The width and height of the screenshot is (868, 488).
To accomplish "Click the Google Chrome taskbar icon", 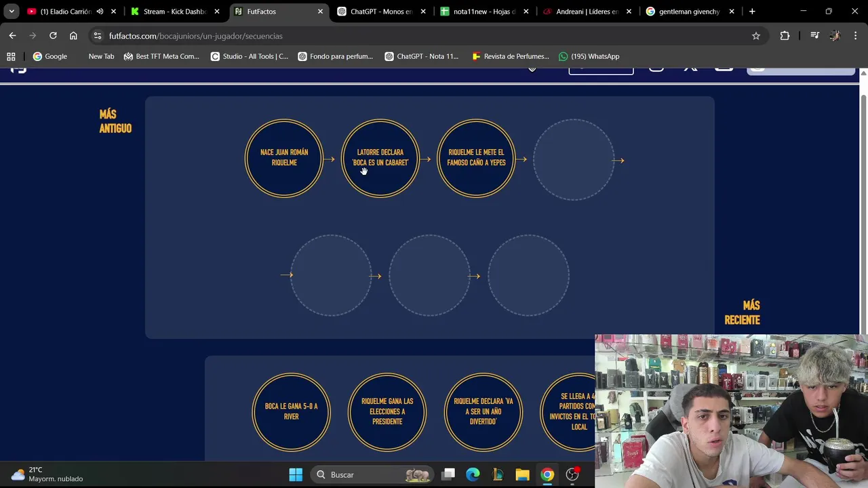I will point(547,474).
